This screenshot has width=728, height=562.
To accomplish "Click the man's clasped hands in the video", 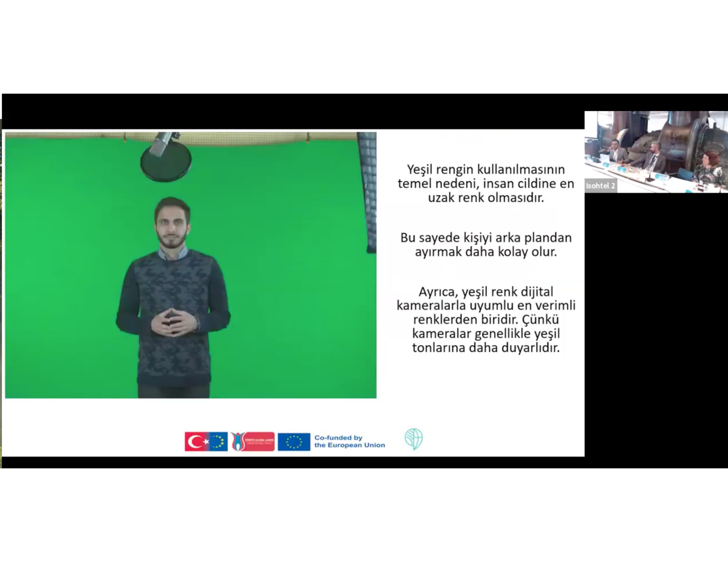I will pyautogui.click(x=173, y=322).
